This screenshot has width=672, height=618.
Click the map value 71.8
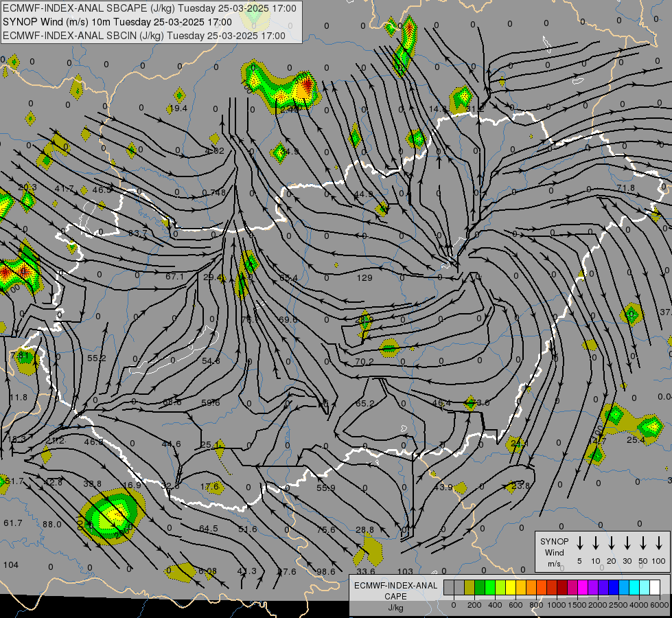click(626, 188)
